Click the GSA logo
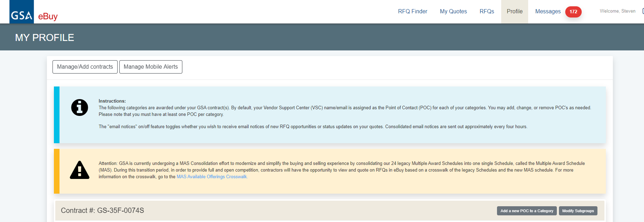Screen dimensions: 644x222 (22, 12)
